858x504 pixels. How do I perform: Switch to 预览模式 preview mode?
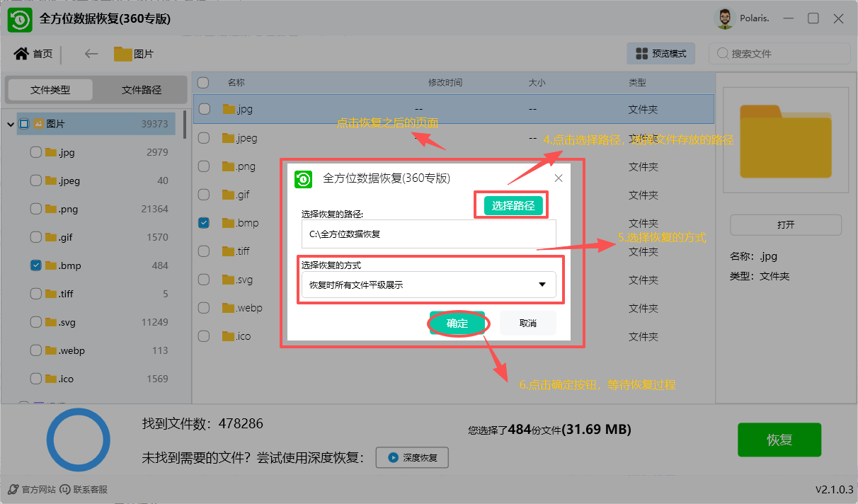click(x=660, y=53)
